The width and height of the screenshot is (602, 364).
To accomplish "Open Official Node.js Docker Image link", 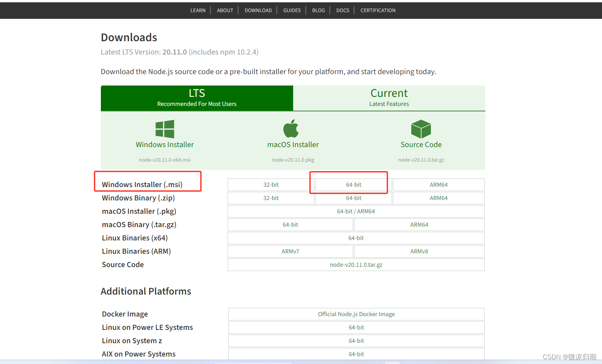I will coord(356,314).
